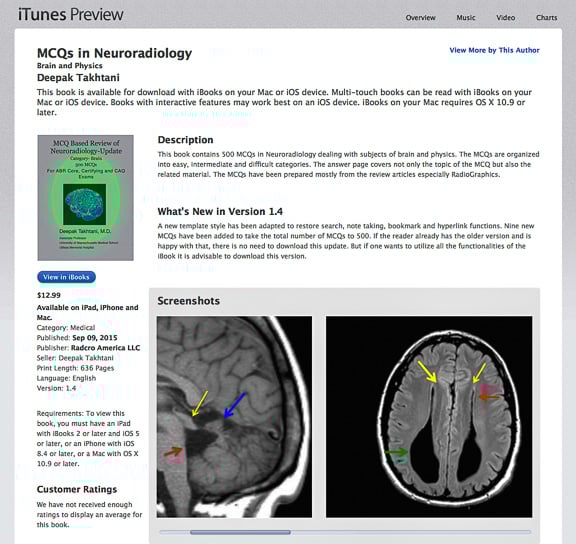Click the Requirements paragraph
Screen dimensions: 576x544
point(88,439)
